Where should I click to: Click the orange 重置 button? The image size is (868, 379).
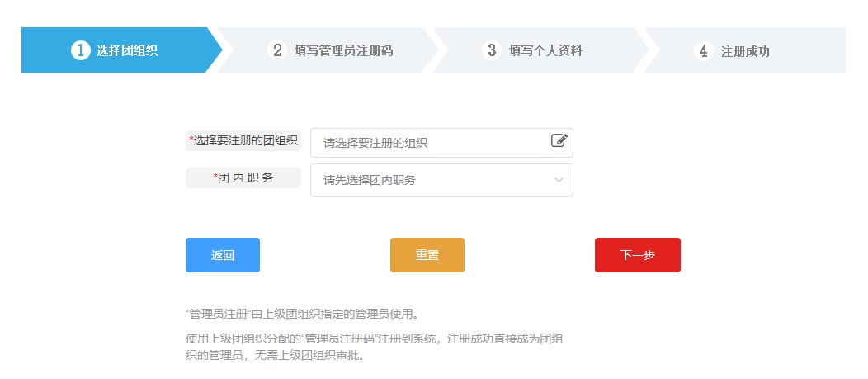point(427,255)
